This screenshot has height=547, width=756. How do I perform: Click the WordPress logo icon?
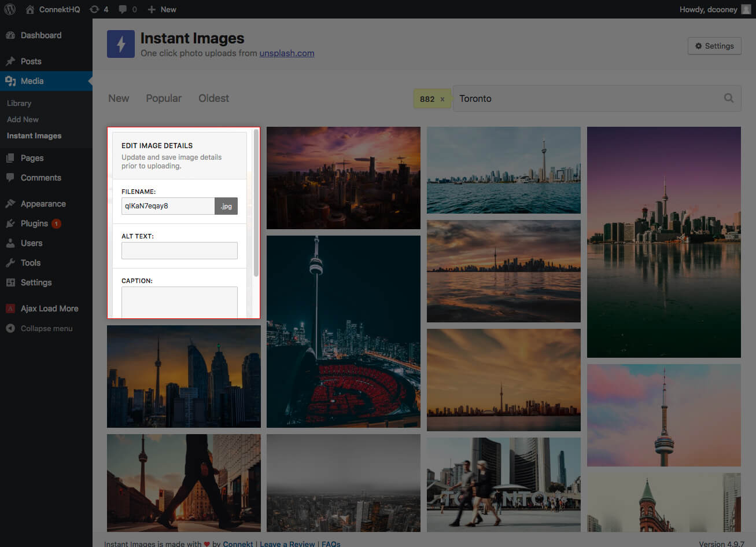coord(10,9)
